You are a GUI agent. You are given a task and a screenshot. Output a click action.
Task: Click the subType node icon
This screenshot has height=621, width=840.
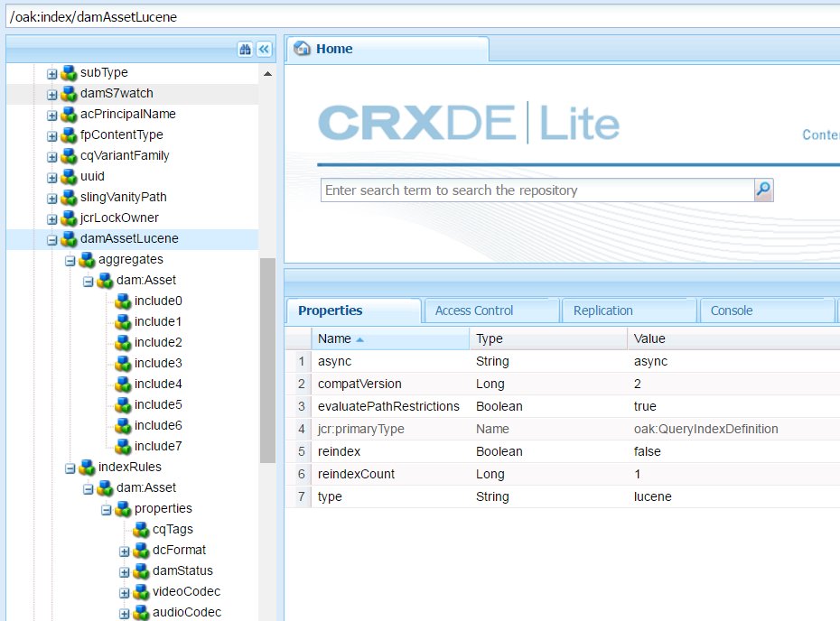coord(70,73)
